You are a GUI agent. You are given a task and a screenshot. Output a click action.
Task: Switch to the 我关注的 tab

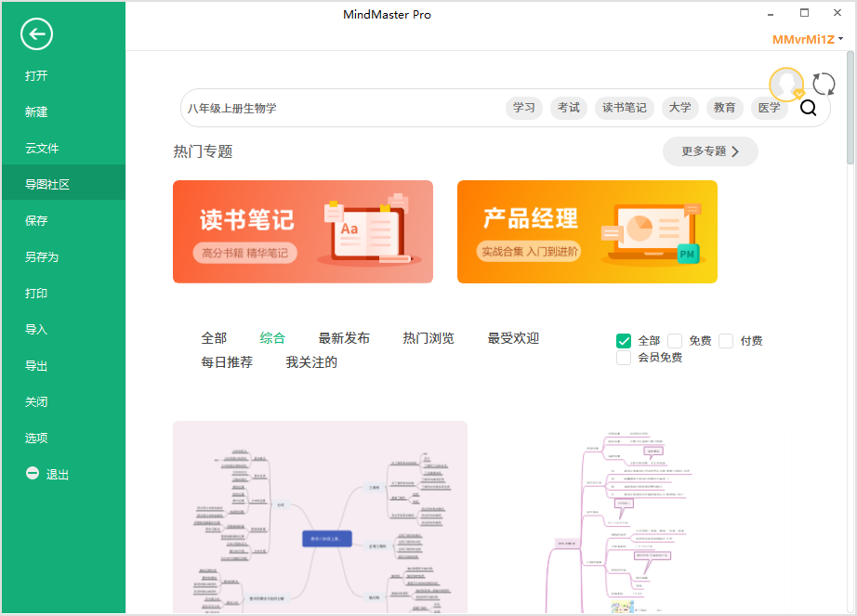tap(311, 362)
